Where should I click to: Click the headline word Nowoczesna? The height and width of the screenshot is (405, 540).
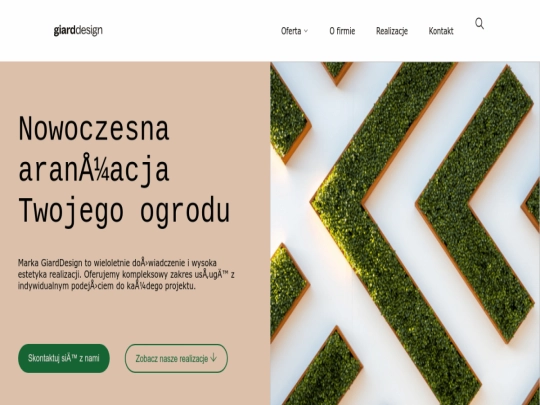(94, 129)
